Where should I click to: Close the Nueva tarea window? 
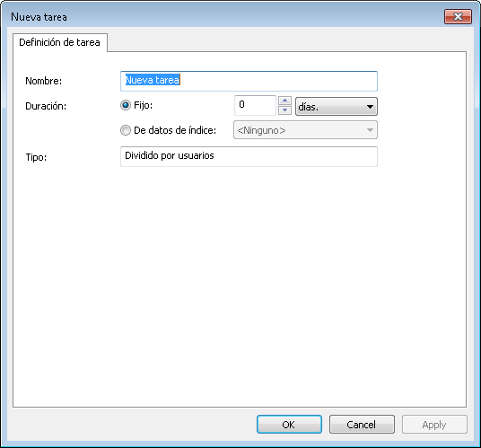pyautogui.click(x=458, y=16)
